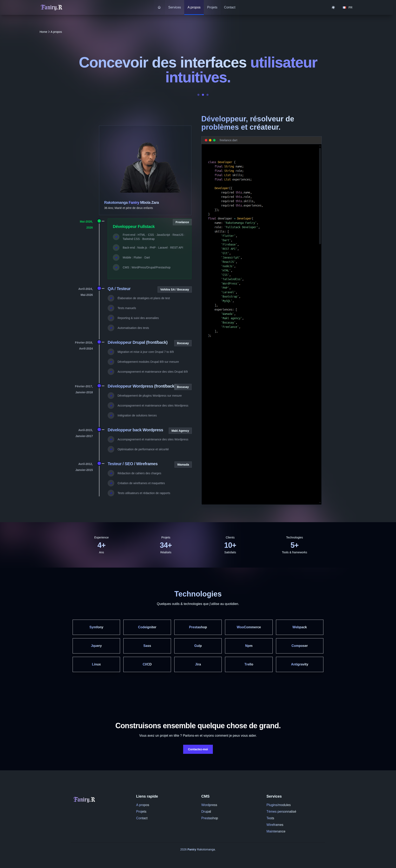Viewport: 396px width, 868px height.
Task: Click the QA / Testeur timeline dot
Action: pyautogui.click(x=99, y=288)
